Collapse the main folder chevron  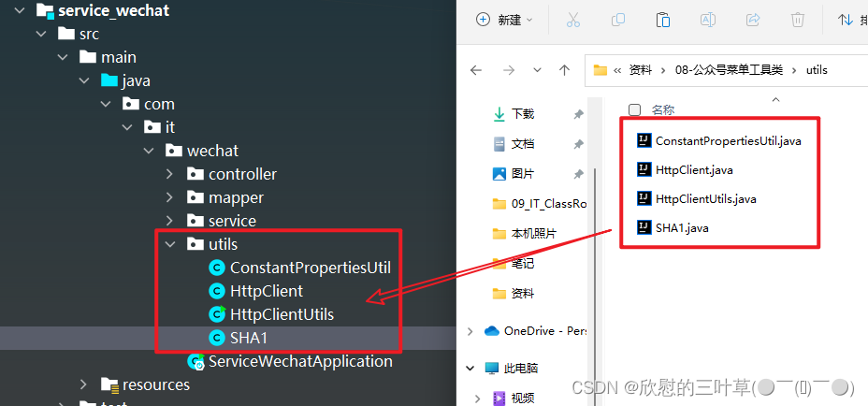click(63, 57)
